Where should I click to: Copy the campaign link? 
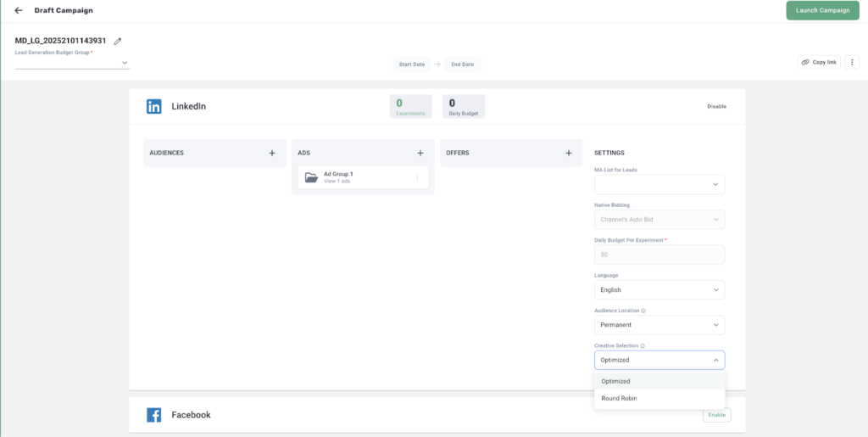[820, 62]
